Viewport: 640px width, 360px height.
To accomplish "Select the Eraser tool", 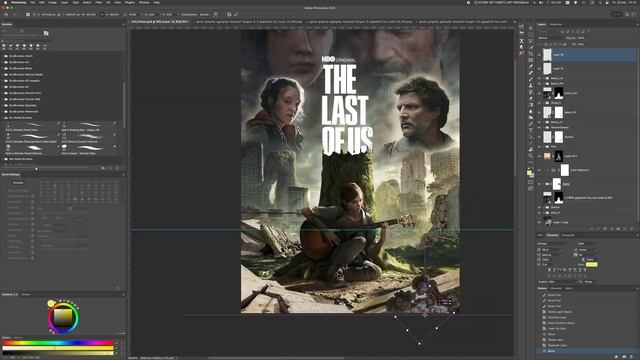I will 531,98.
